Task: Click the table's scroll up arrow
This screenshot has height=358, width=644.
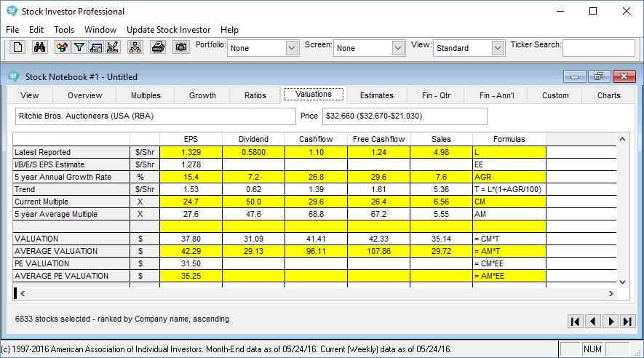Action: [623, 139]
